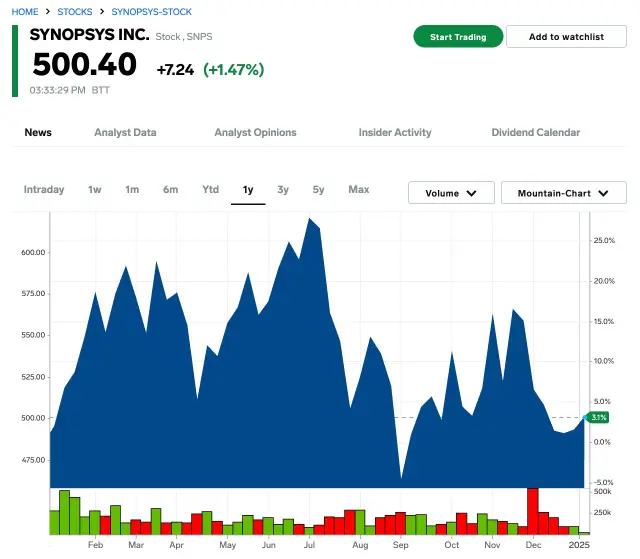Click the September low of the chart
The image size is (640, 559).
click(401, 478)
